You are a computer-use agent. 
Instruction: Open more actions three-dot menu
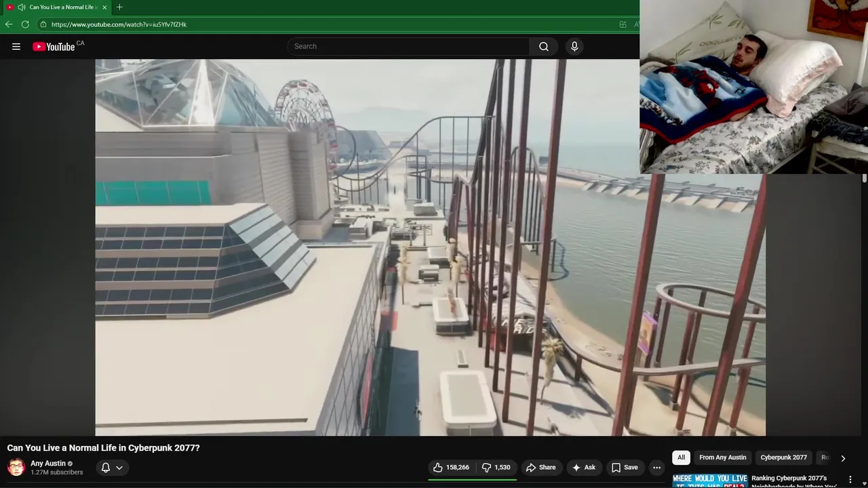[656, 467]
